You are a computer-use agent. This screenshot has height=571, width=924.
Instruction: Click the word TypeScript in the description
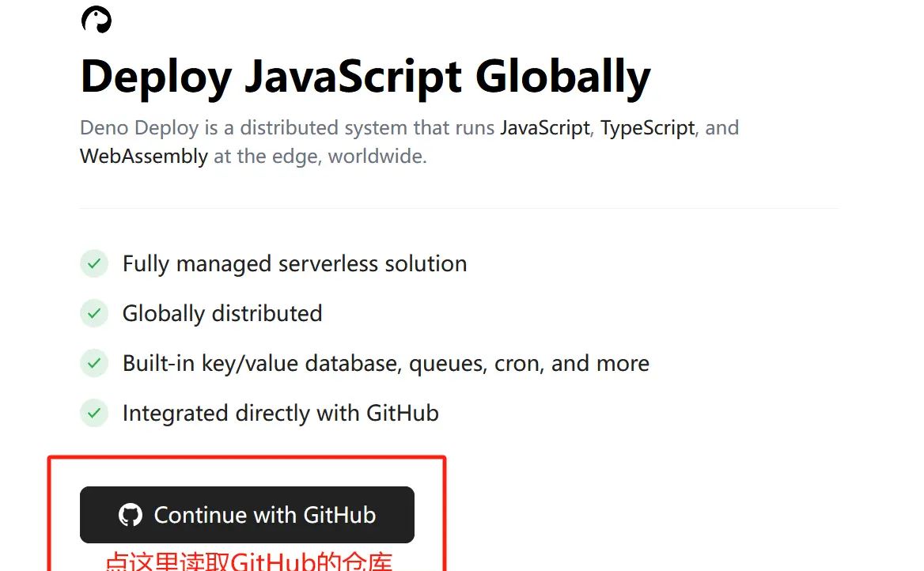click(647, 128)
